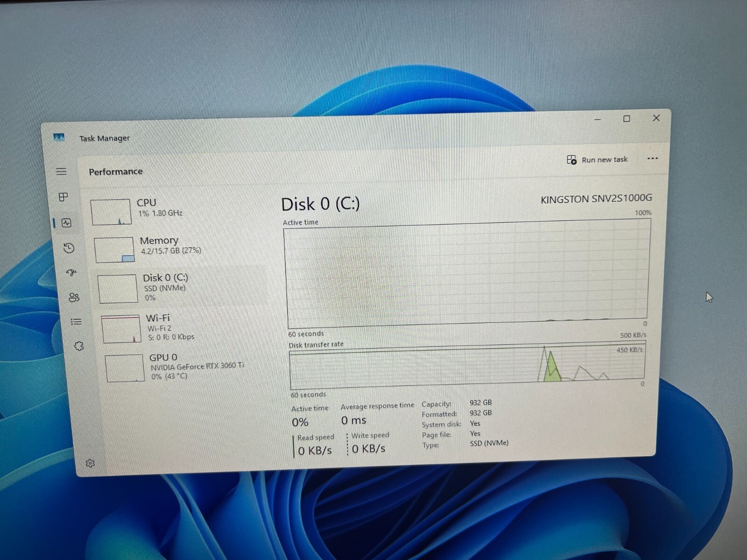Click the CPU mini graph thumbnail
This screenshot has width=747, height=560.
click(x=111, y=212)
